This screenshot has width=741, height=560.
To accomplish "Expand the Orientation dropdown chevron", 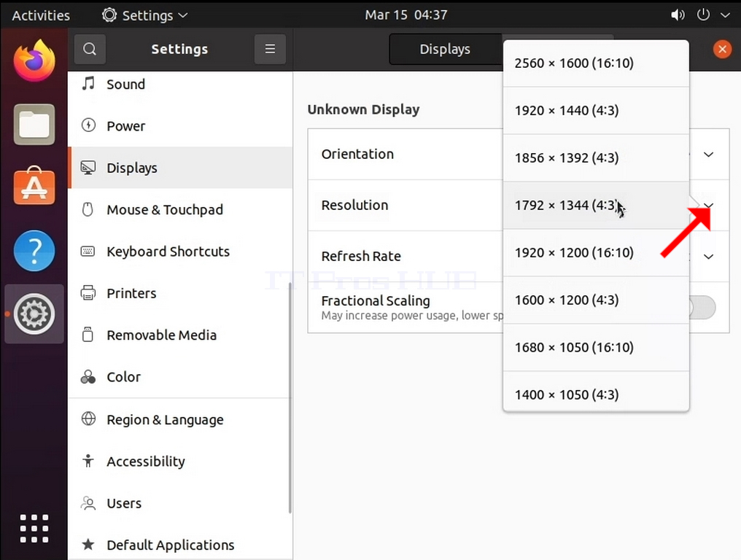I will [708, 155].
